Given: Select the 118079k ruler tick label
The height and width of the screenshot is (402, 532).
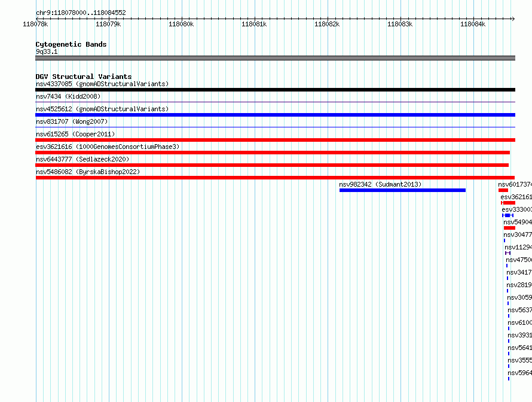Looking at the screenshot, I should (x=108, y=24).
